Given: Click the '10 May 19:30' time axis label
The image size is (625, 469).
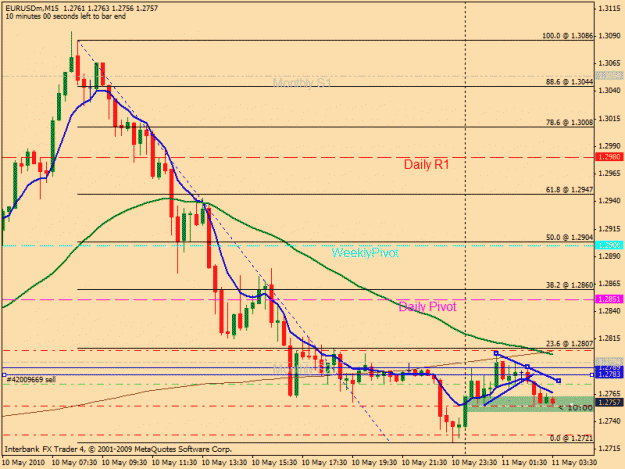Looking at the screenshot, I should click(375, 463).
